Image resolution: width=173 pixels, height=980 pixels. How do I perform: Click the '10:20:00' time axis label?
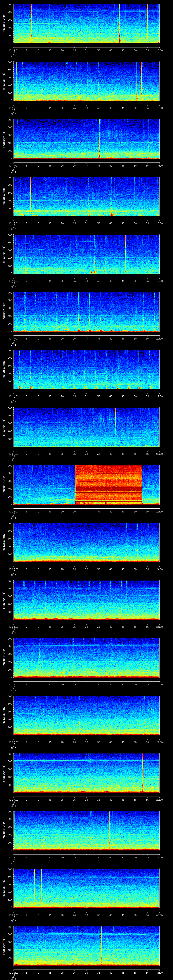click(x=14, y=396)
